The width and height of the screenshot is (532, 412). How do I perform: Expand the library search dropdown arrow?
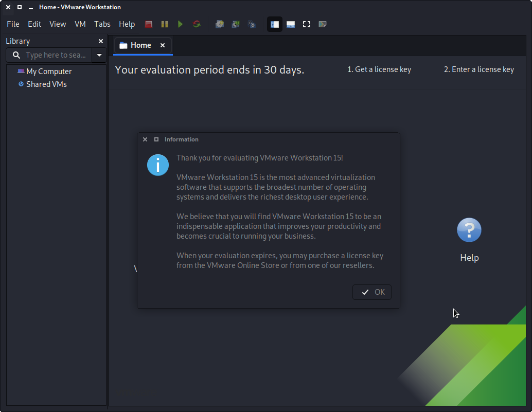coord(99,55)
